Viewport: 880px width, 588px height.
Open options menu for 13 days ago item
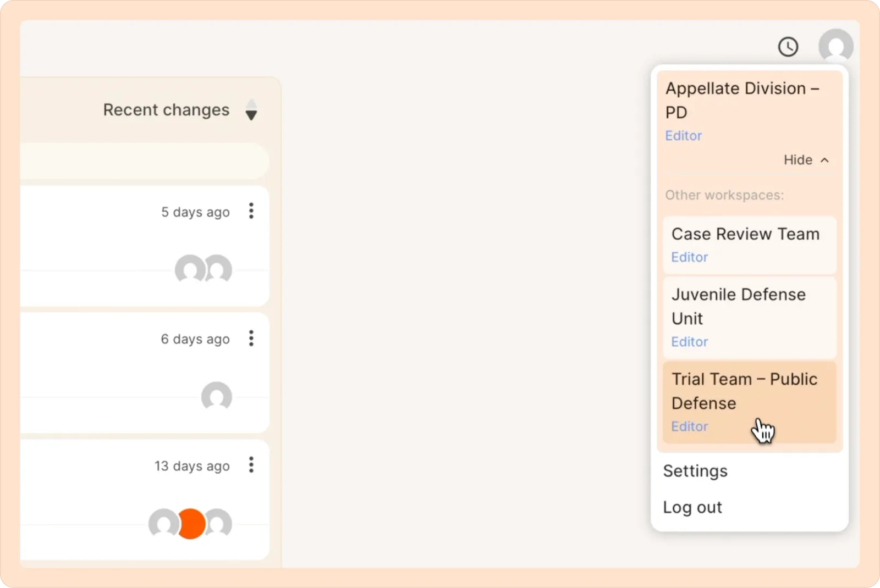tap(251, 465)
